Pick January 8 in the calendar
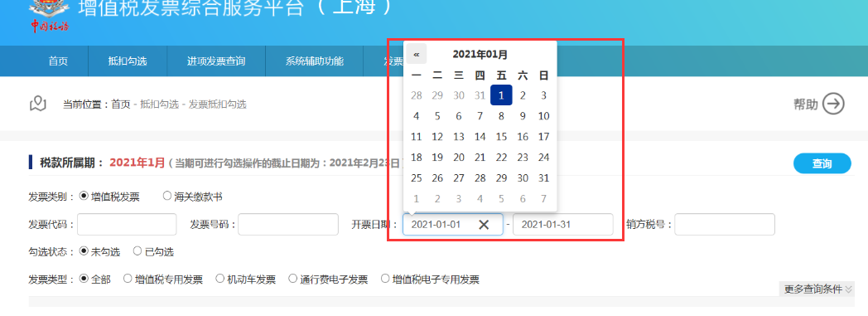 (x=501, y=116)
